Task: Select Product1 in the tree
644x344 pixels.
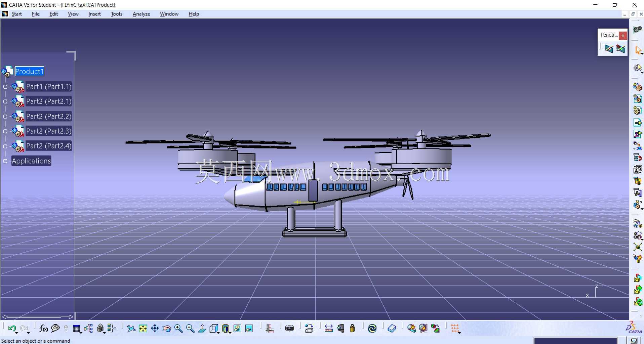Action: (x=29, y=72)
